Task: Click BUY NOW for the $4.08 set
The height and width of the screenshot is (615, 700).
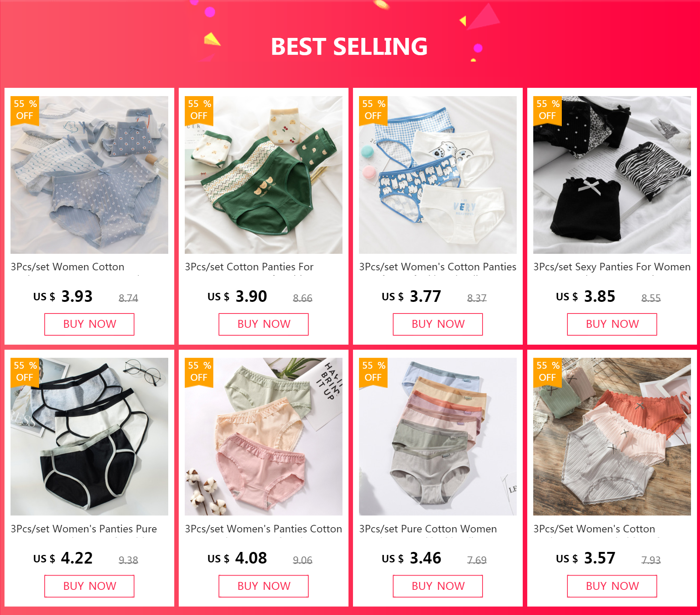Action: (264, 586)
